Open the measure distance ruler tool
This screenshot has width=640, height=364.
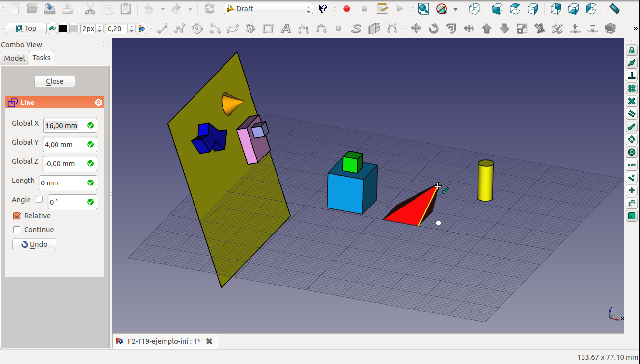pos(614,9)
